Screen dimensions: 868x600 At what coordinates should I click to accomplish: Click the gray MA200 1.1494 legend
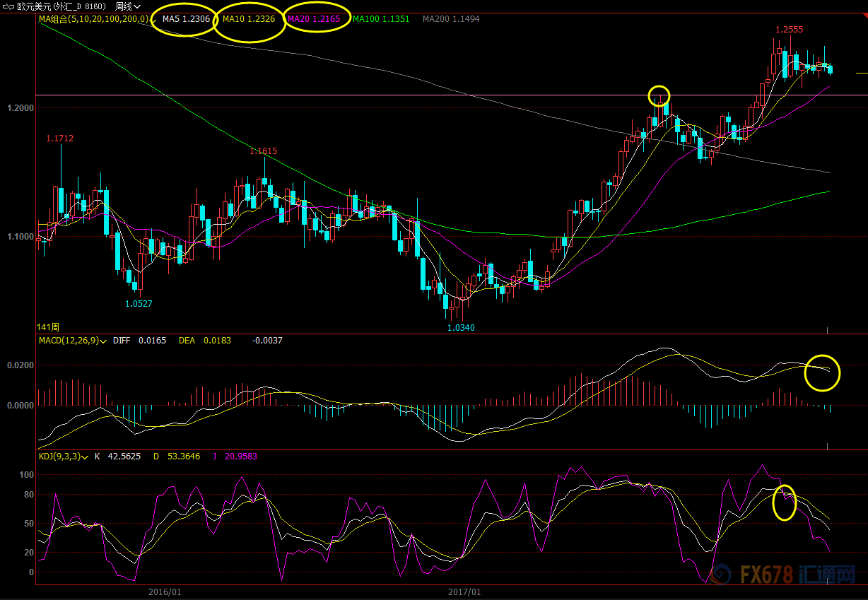pyautogui.click(x=451, y=19)
